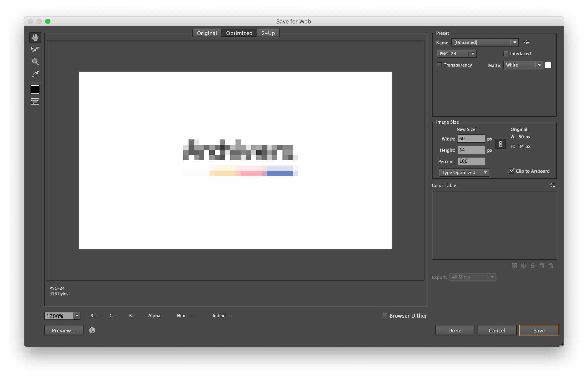Enable Browser Dither checkbox
The image size is (588, 379).
click(385, 315)
